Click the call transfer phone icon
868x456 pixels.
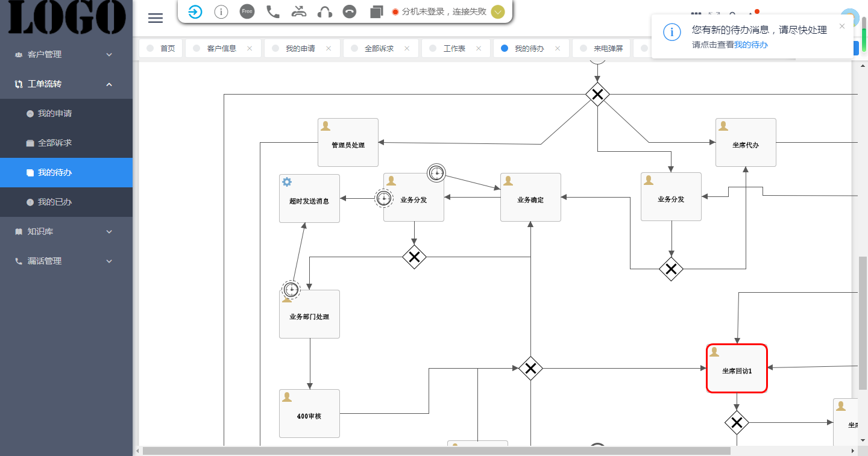[x=299, y=11]
